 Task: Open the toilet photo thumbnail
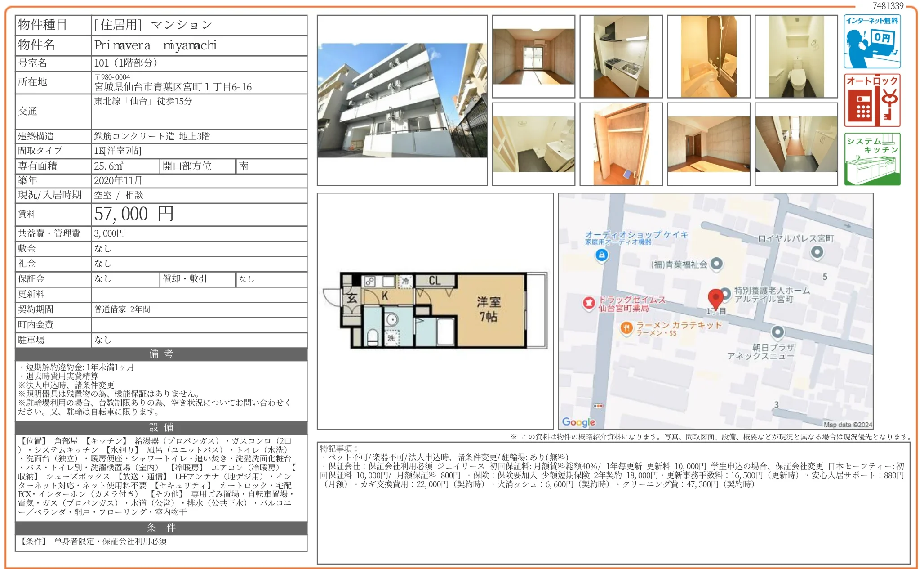[x=796, y=57]
